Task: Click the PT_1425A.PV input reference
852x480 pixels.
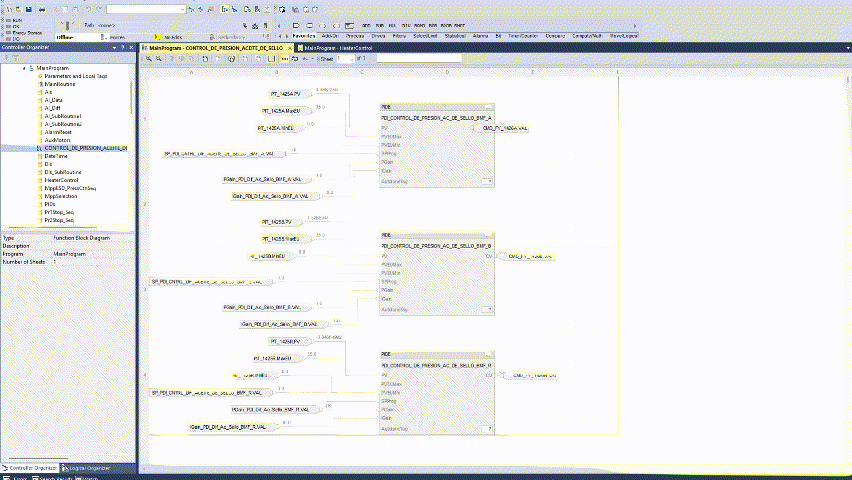Action: 281,93
